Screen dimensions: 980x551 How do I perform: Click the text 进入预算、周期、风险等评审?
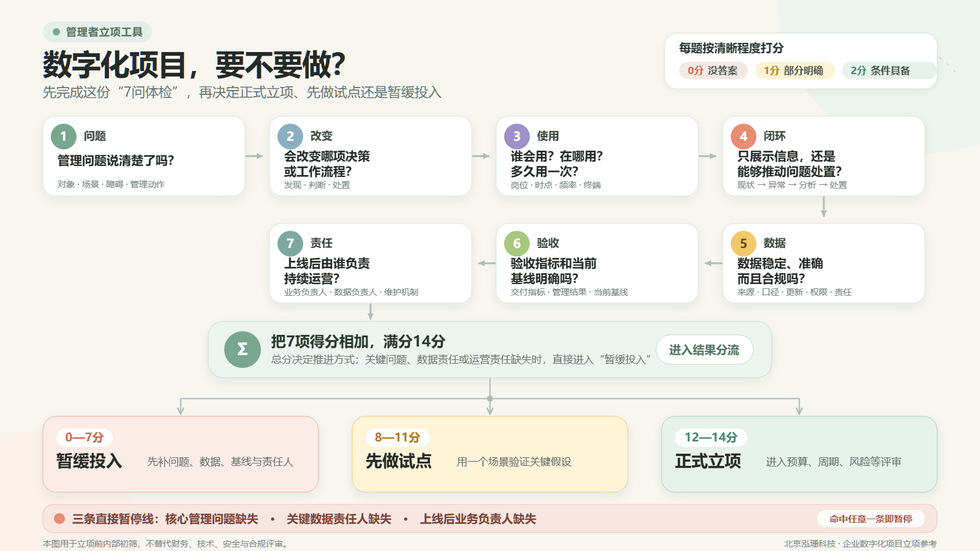834,462
